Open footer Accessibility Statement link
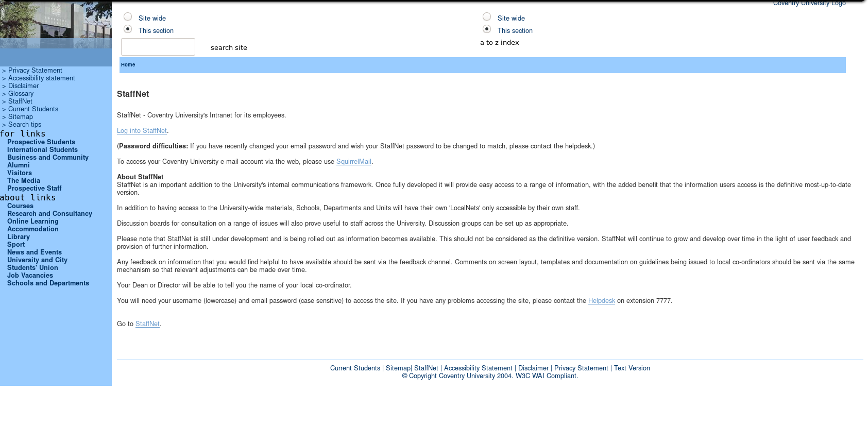Screen dimensions: 868x425 (478, 368)
